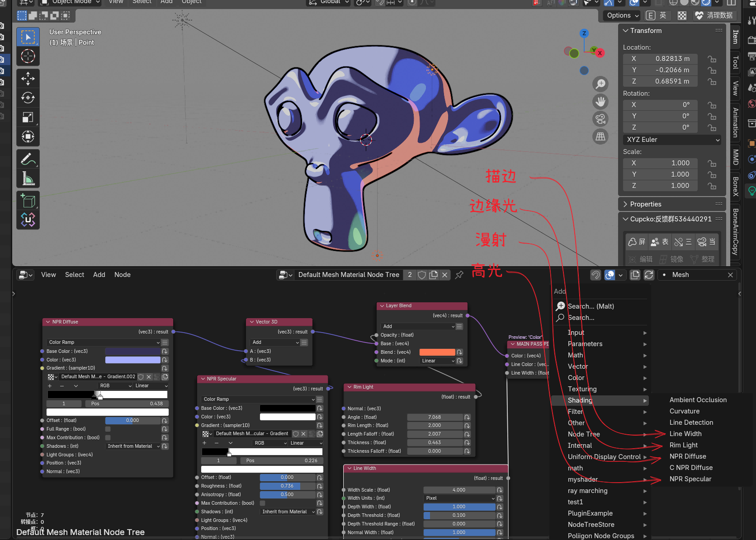The image size is (756, 540).
Task: Toggle camera view in viewport
Action: click(x=600, y=119)
